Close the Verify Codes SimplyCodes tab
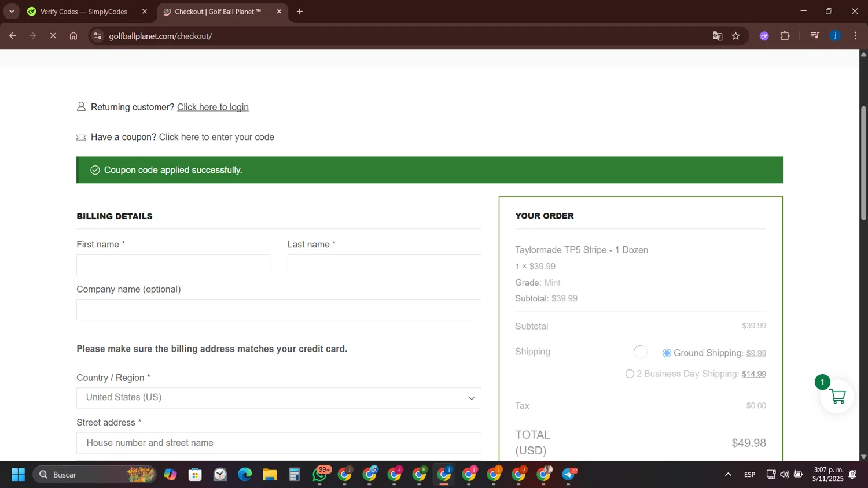This screenshot has height=488, width=868. [145, 12]
